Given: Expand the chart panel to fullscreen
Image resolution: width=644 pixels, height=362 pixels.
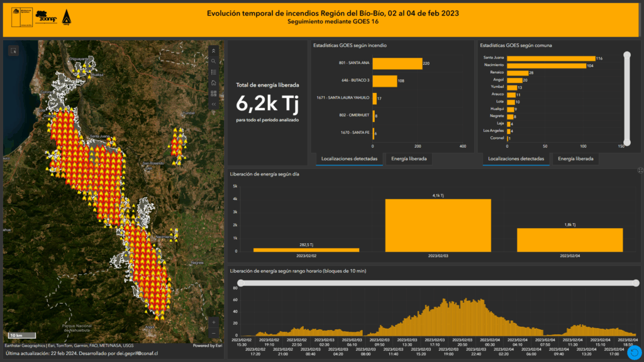Looking at the screenshot, I should (640, 170).
